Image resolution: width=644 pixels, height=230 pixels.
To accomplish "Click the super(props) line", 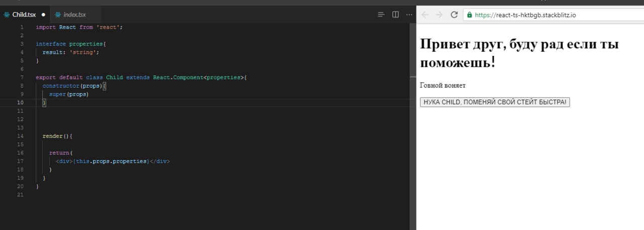I will pyautogui.click(x=69, y=94).
